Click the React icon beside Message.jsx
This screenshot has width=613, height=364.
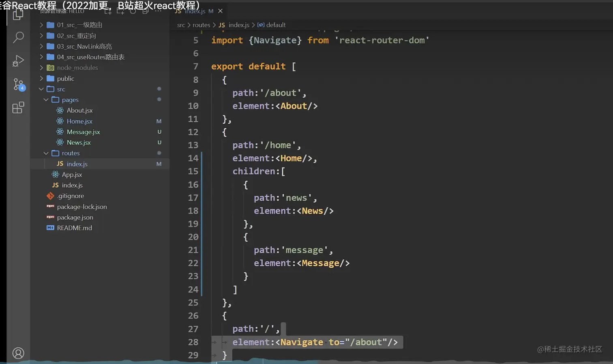coord(60,132)
